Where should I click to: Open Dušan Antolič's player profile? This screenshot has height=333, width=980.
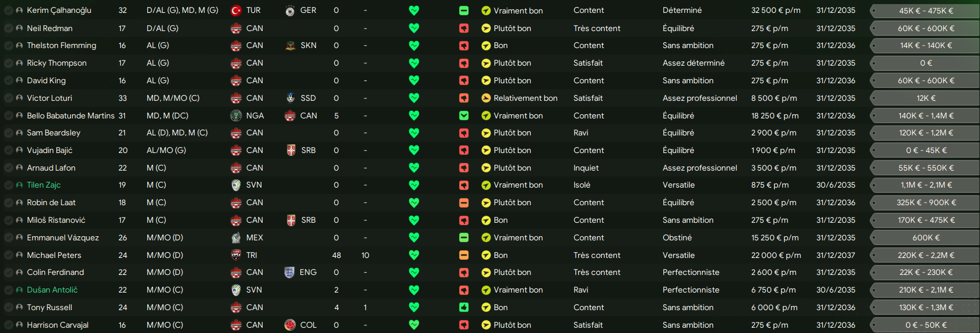(52, 290)
